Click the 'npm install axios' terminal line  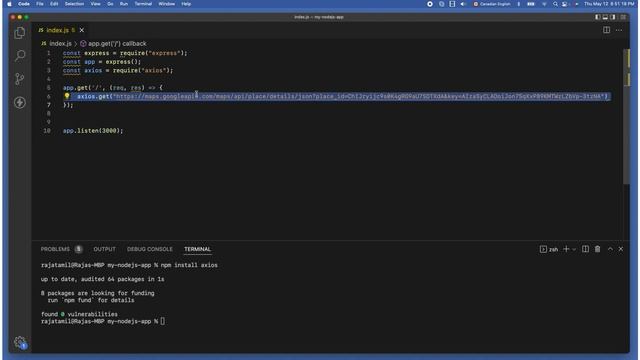click(189, 265)
